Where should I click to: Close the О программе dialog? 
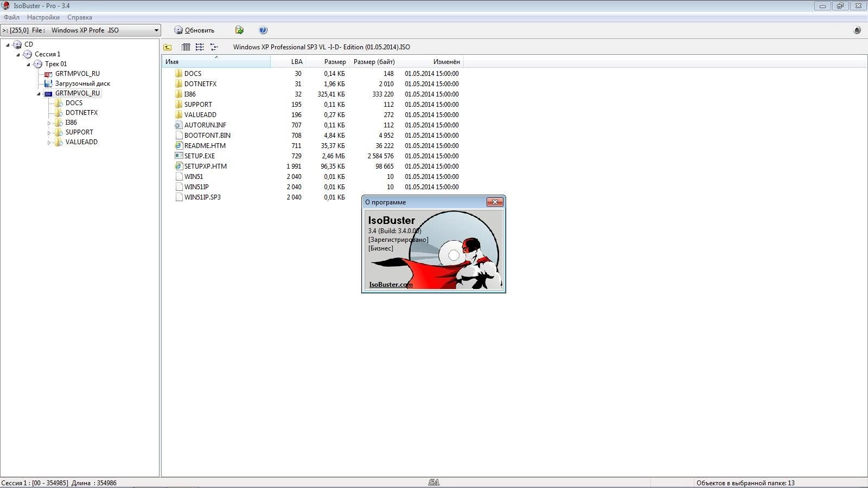coord(495,202)
